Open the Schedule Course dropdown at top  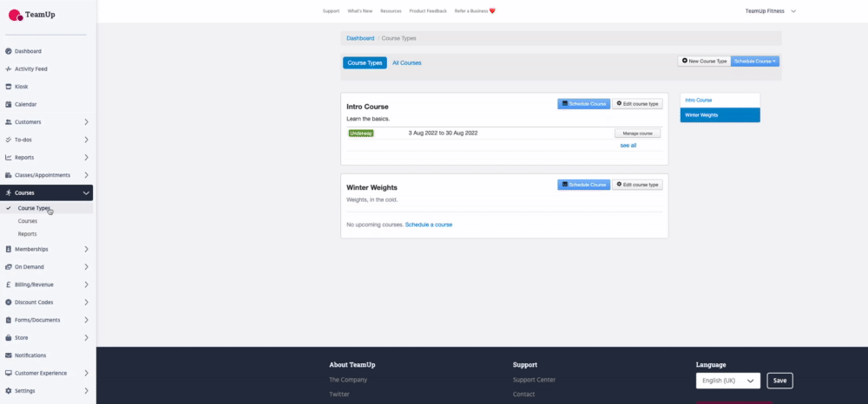pos(755,62)
